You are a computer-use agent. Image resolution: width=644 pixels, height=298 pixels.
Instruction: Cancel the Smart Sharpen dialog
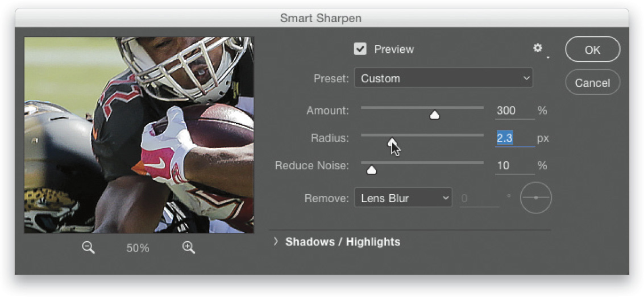point(593,82)
